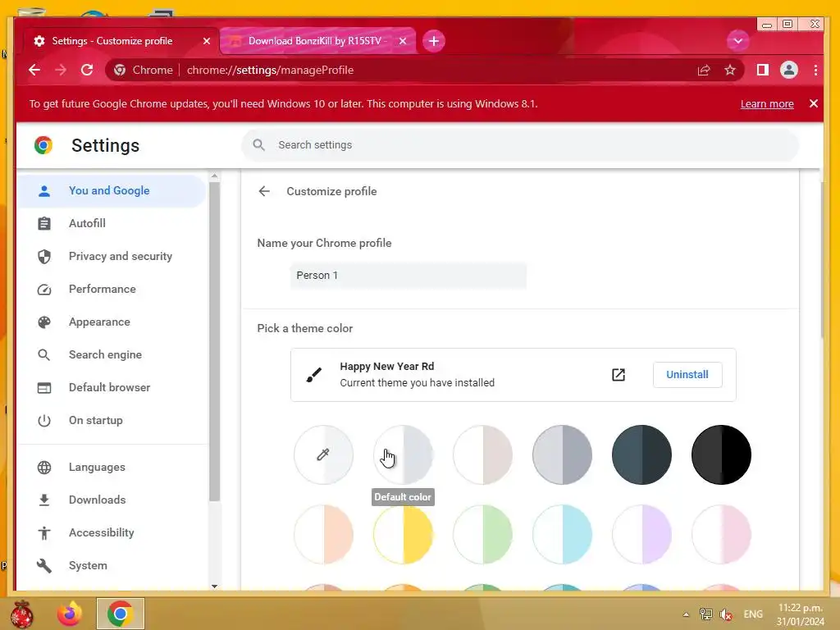The width and height of the screenshot is (840, 630).
Task: Select the cool grey theme swatch
Action: pyautogui.click(x=562, y=454)
